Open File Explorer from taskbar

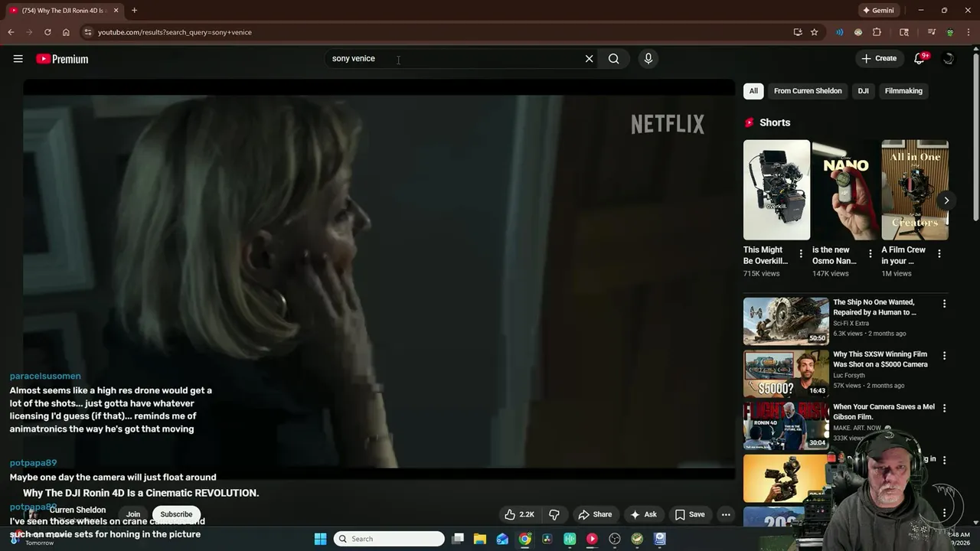(x=480, y=539)
